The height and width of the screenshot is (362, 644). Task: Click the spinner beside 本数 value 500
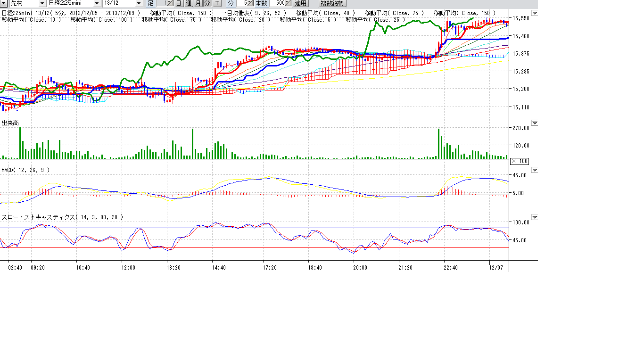click(289, 3)
